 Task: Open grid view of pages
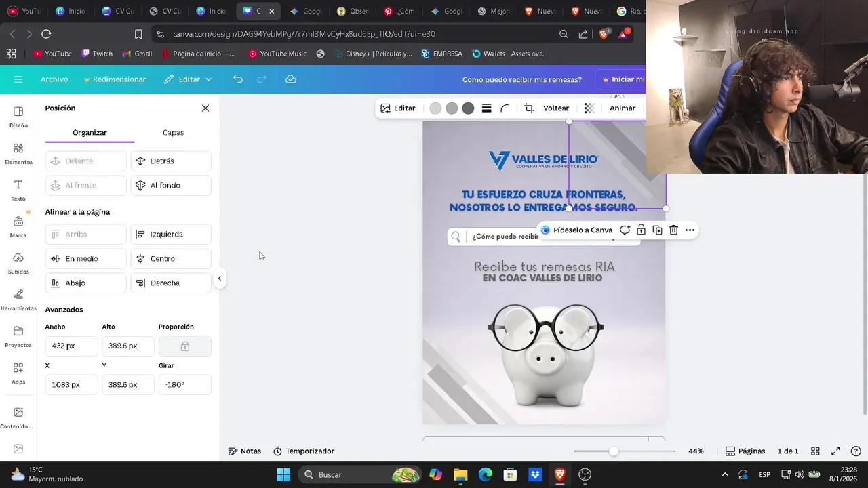[816, 451]
